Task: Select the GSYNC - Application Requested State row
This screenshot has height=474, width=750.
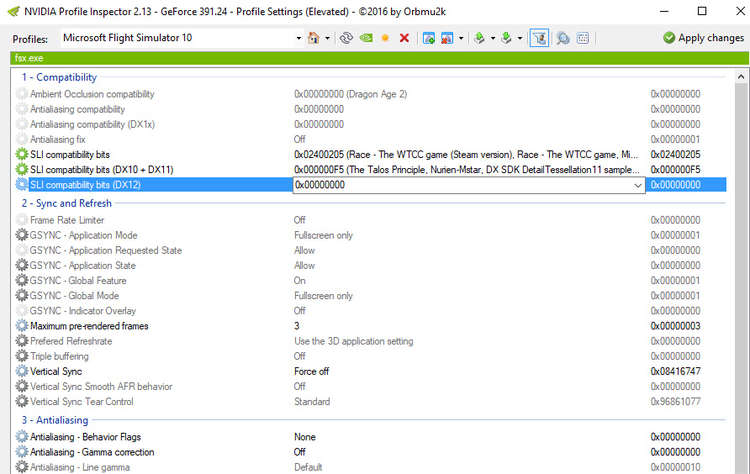Action: tap(371, 250)
